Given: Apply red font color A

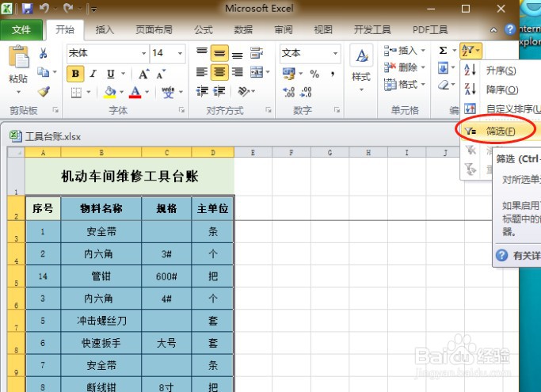Looking at the screenshot, I should pos(135,92).
